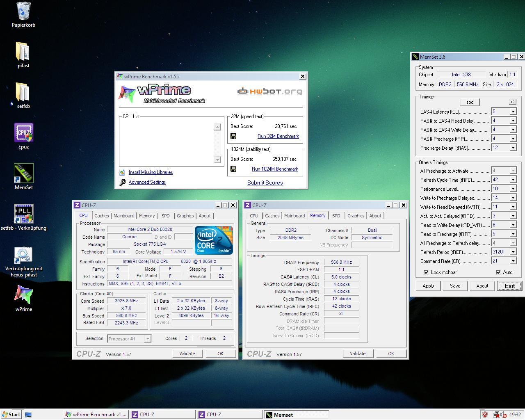The width and height of the screenshot is (525, 420).
Task: Launch the cpuz desktop icon
Action: (x=23, y=132)
